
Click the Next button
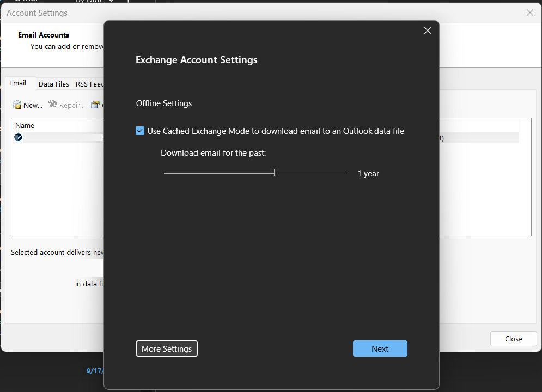click(380, 348)
